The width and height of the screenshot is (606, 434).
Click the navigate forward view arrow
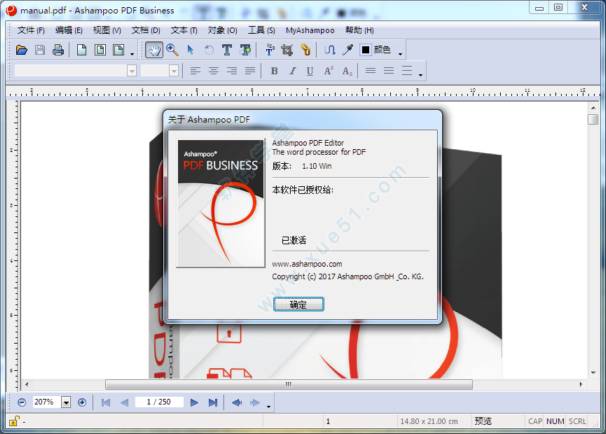(255, 402)
